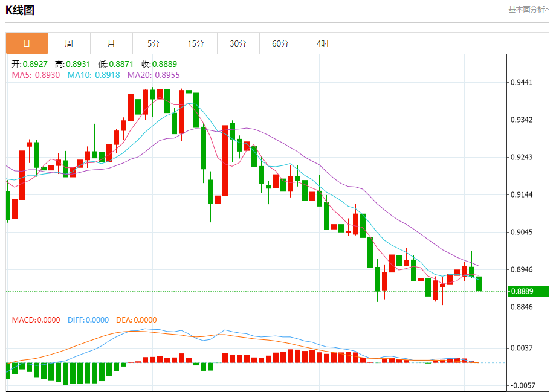Click the last green candlestick on the right
Image resolution: width=556 pixels, height=392 pixels.
479,284
